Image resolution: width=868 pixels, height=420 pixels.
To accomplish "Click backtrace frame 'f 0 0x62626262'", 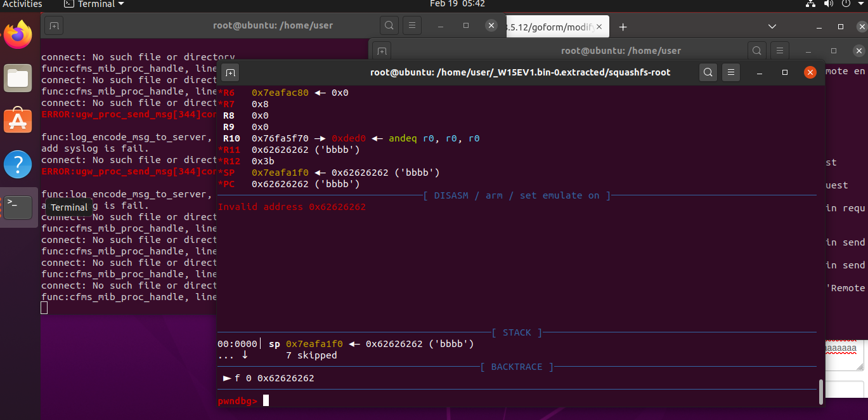I will [274, 378].
